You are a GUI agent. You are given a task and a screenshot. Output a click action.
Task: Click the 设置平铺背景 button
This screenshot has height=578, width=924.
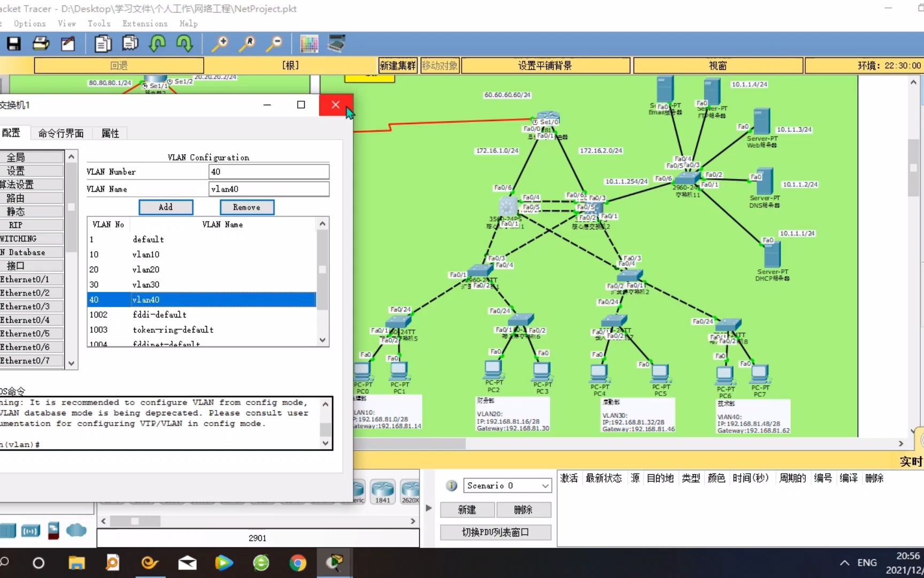(x=545, y=66)
